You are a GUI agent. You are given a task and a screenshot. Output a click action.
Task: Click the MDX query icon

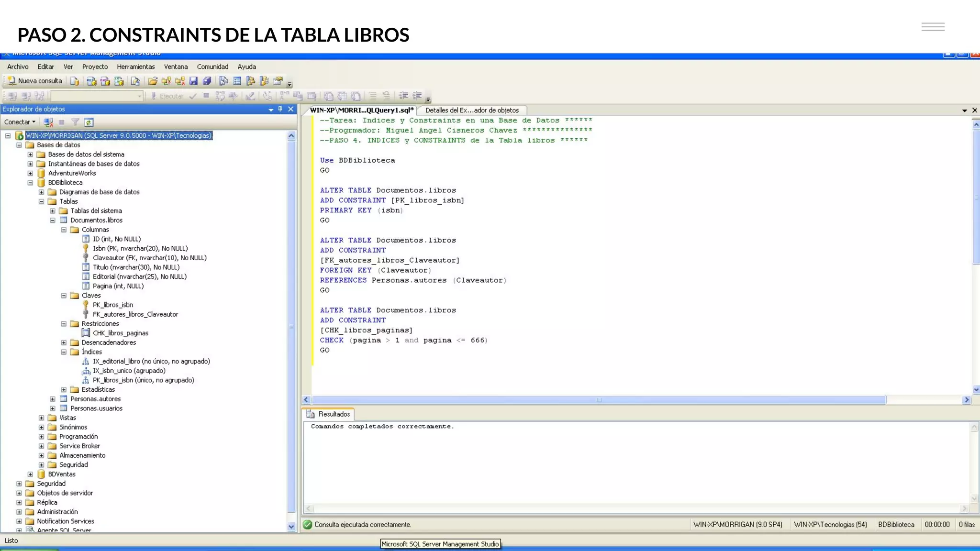(91, 81)
